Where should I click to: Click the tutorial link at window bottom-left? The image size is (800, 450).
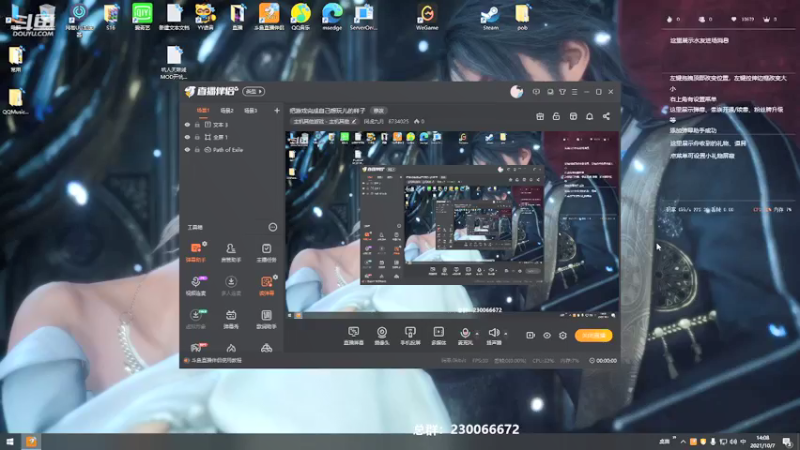pos(214,360)
